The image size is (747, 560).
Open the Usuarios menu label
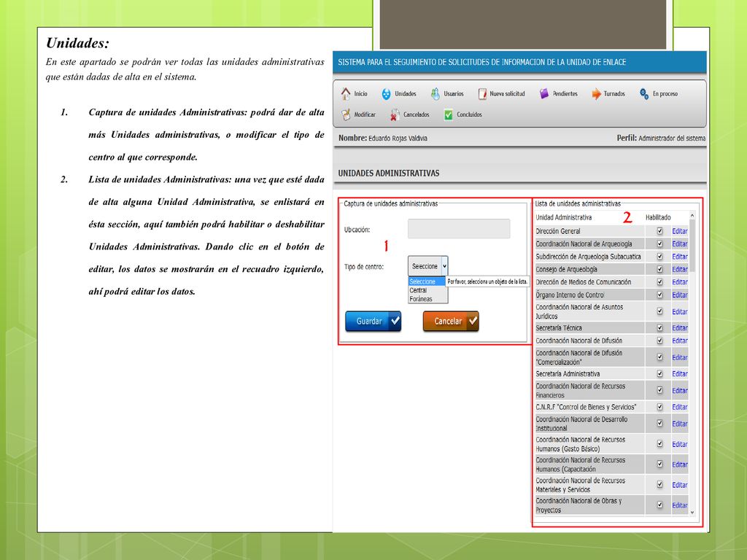(x=454, y=94)
